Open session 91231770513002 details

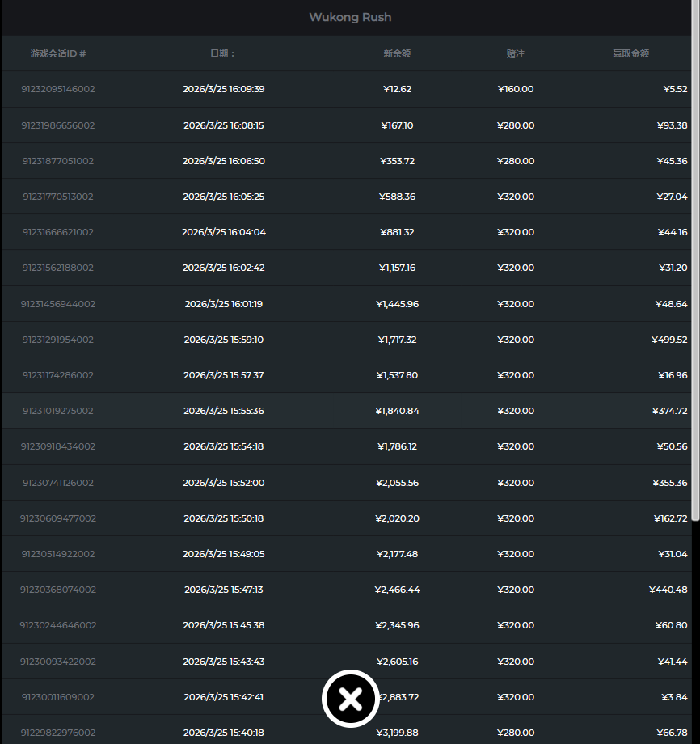pyautogui.click(x=58, y=197)
